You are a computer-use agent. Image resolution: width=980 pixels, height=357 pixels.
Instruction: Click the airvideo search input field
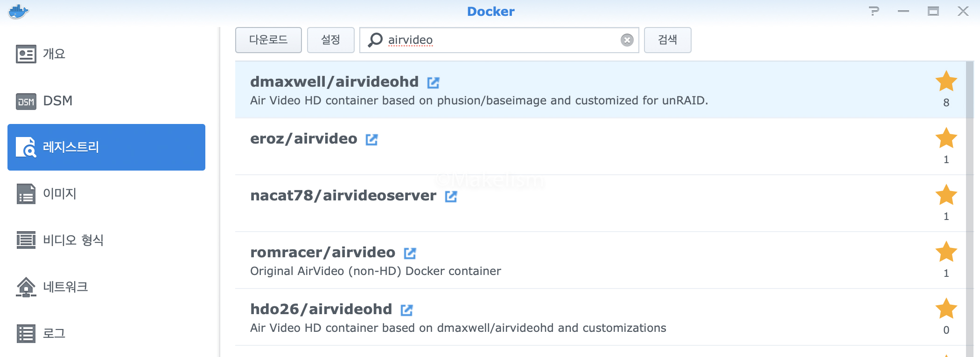pos(499,40)
